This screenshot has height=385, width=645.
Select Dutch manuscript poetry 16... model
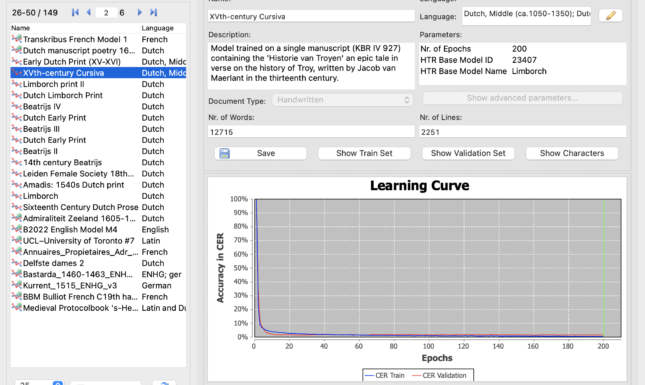coord(98,51)
